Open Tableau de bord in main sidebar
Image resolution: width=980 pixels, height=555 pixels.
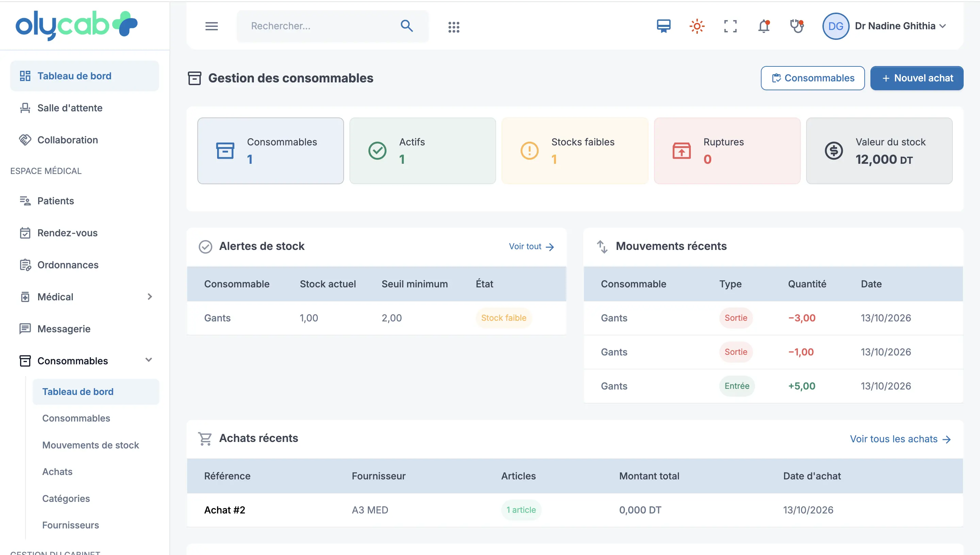pyautogui.click(x=84, y=76)
